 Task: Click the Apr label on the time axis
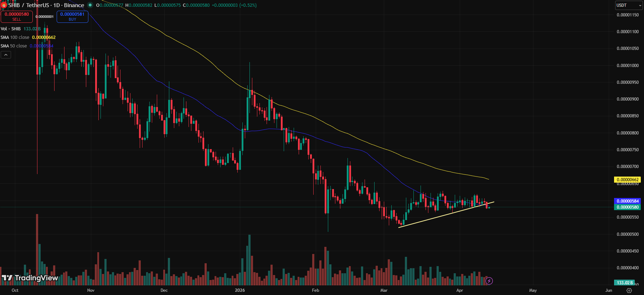coord(460,290)
